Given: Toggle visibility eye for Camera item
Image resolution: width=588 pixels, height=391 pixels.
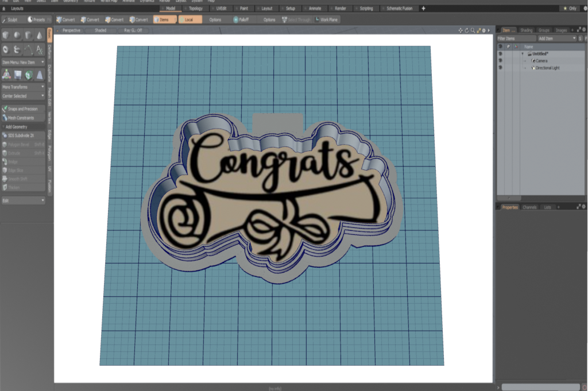Looking at the screenshot, I should [500, 60].
